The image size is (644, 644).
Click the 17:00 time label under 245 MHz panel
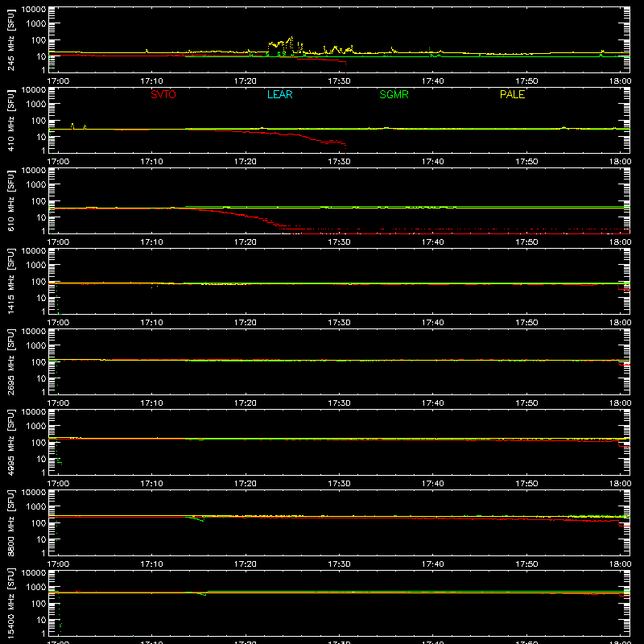pos(58,81)
